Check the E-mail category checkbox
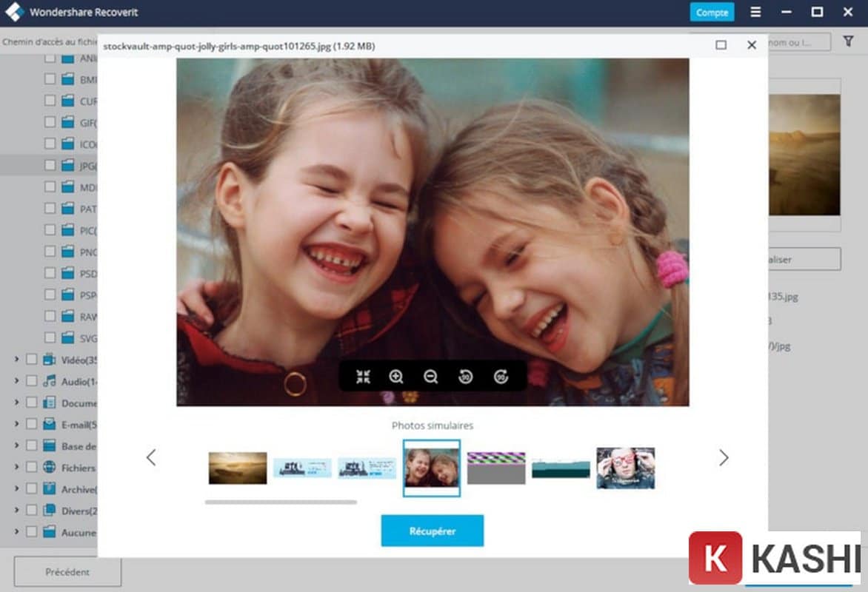The width and height of the screenshot is (868, 592). (x=30, y=424)
